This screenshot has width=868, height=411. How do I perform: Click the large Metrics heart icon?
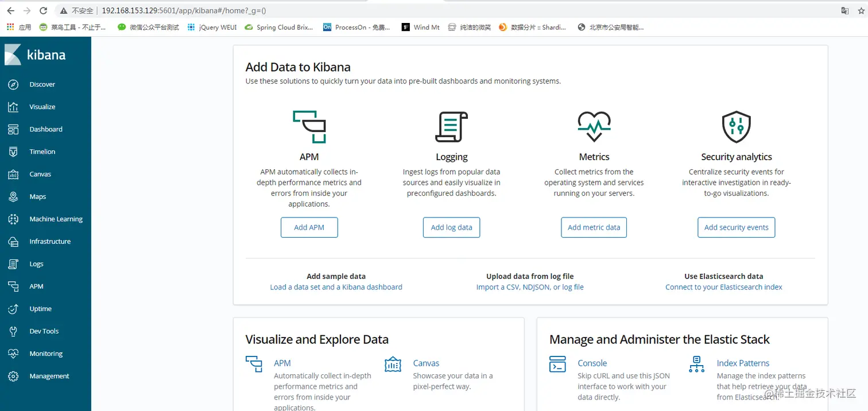[x=594, y=127]
